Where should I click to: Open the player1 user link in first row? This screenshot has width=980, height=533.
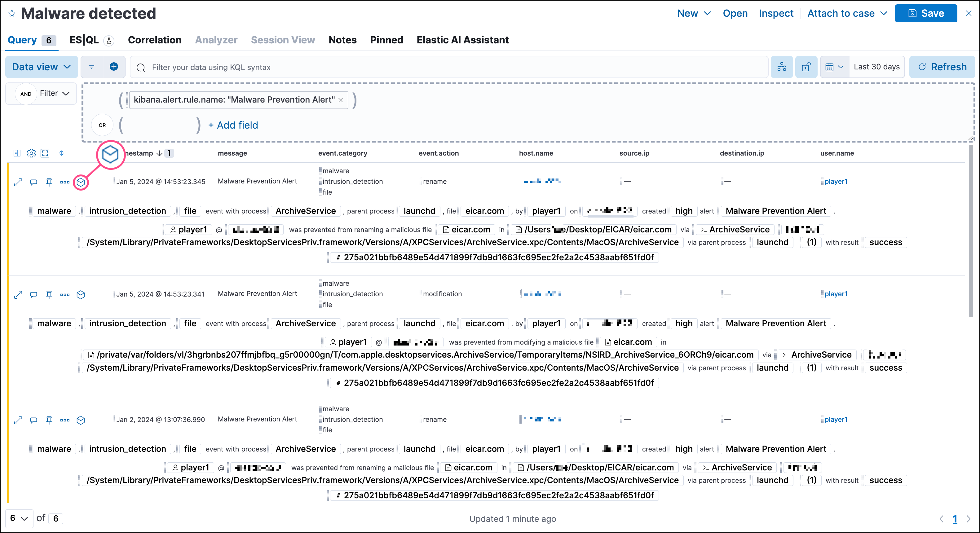(836, 182)
